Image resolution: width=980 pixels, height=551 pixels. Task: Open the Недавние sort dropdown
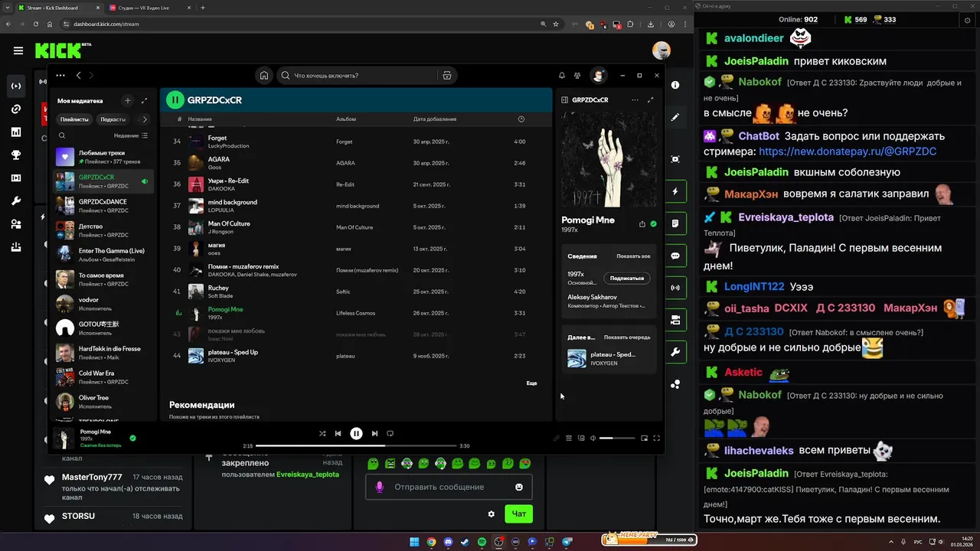(131, 135)
